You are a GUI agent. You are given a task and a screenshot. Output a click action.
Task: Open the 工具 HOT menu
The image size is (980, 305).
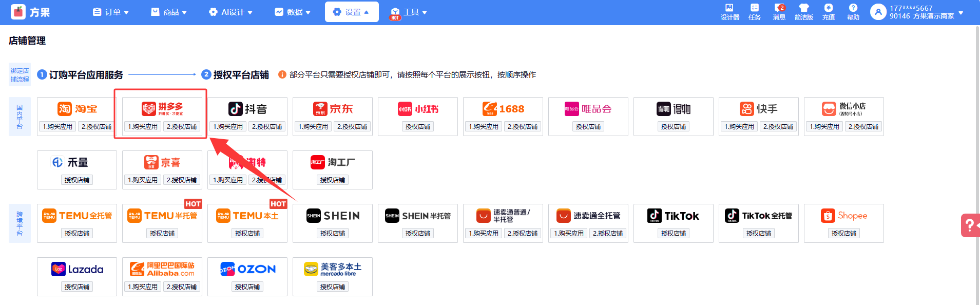click(409, 12)
